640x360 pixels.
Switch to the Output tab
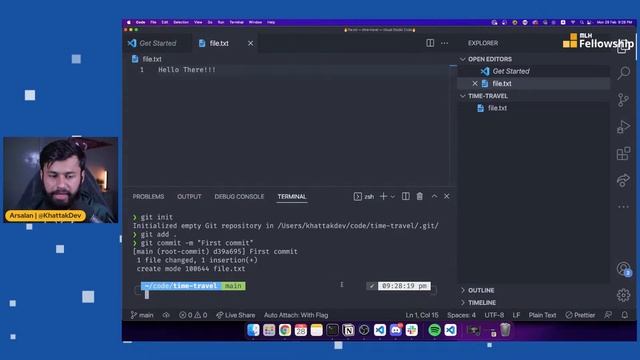(189, 196)
